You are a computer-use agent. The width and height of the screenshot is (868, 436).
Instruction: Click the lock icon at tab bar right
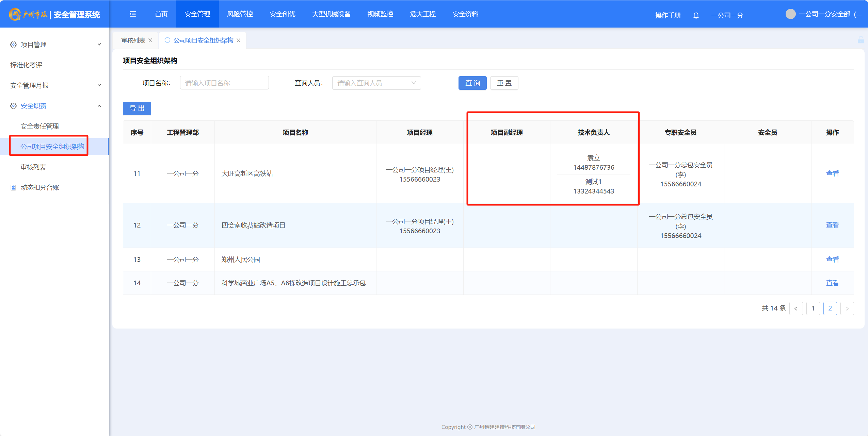[861, 40]
